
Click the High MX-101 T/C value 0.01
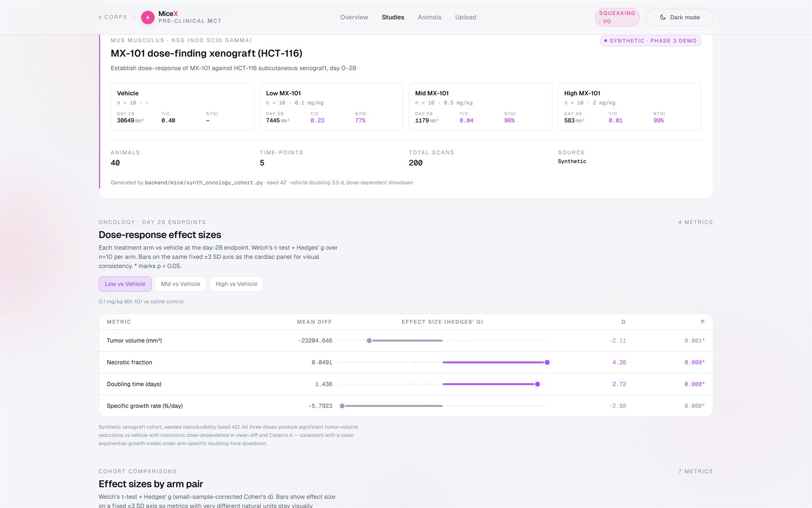[x=616, y=120]
